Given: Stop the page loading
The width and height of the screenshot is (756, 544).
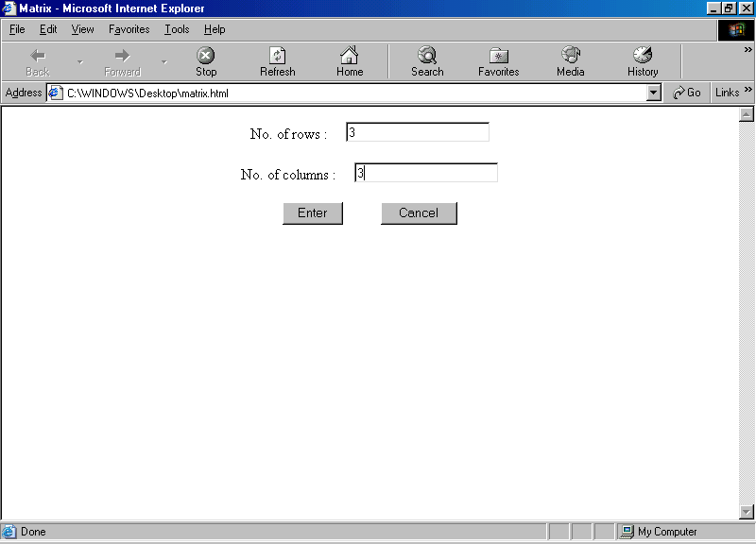Looking at the screenshot, I should coord(206,61).
